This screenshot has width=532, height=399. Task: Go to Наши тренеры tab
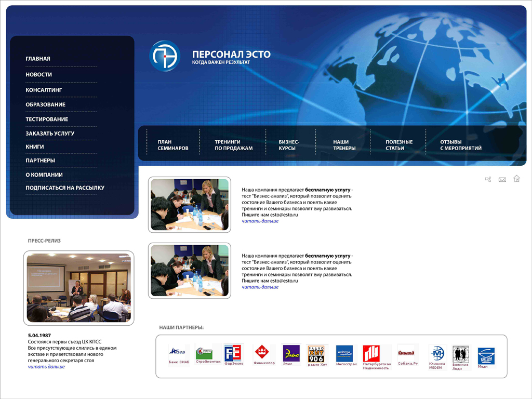344,145
